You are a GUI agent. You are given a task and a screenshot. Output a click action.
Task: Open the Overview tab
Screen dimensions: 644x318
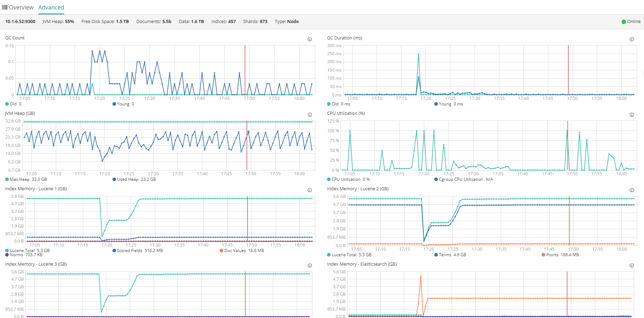(18, 7)
